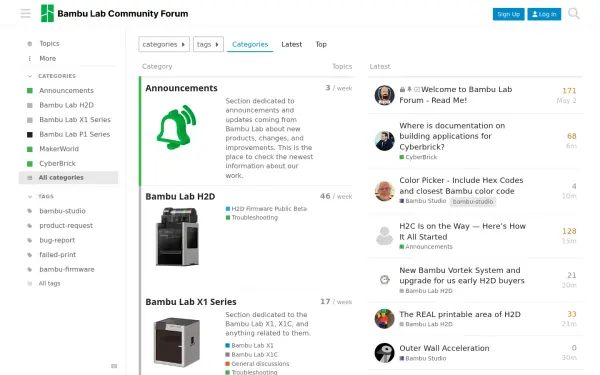Open the Color Picker Include Hex Codes topic
The height and width of the screenshot is (375, 600).
[461, 186]
